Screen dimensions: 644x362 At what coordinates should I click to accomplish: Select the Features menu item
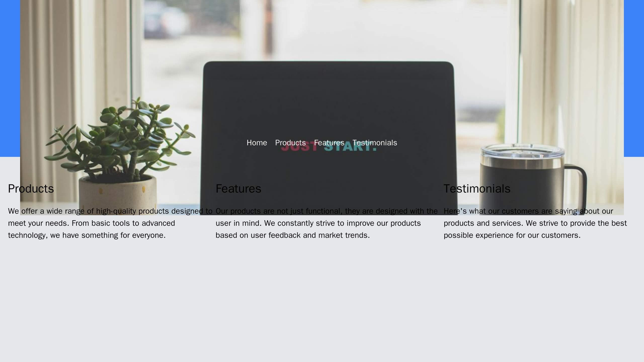tap(330, 142)
